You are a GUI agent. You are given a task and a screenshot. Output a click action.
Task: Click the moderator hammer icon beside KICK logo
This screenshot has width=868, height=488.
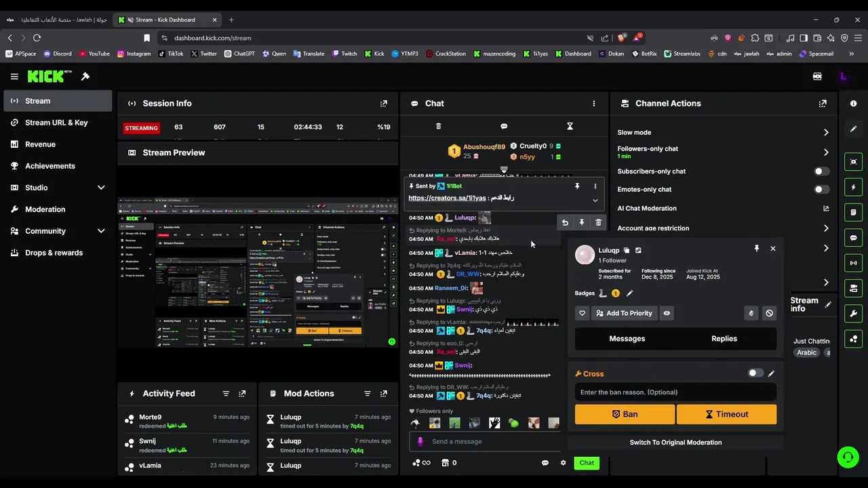(85, 77)
